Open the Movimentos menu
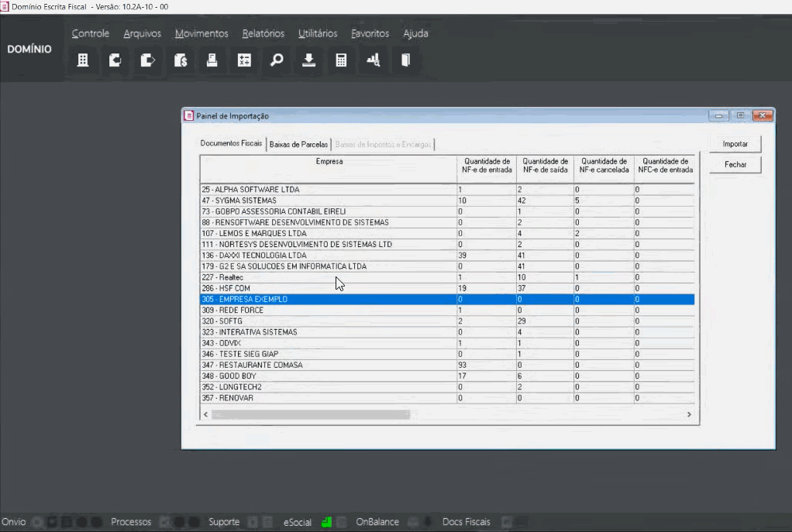Image resolution: width=792 pixels, height=532 pixels. 201,33
